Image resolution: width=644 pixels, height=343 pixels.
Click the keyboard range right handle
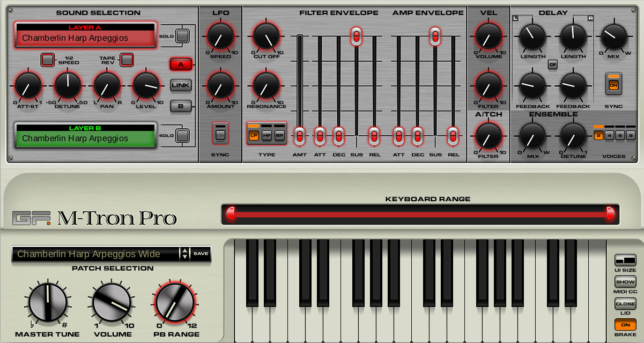(x=610, y=214)
